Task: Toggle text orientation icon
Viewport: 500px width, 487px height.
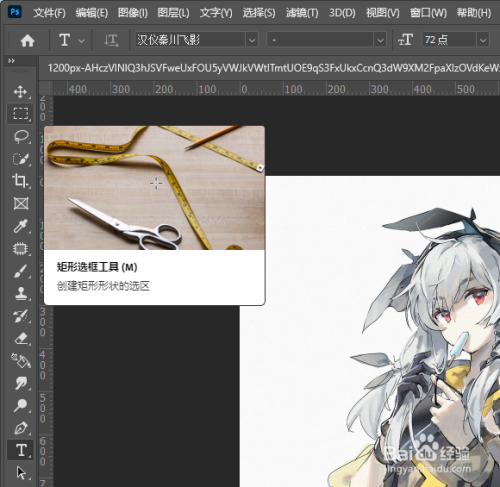Action: 111,40
